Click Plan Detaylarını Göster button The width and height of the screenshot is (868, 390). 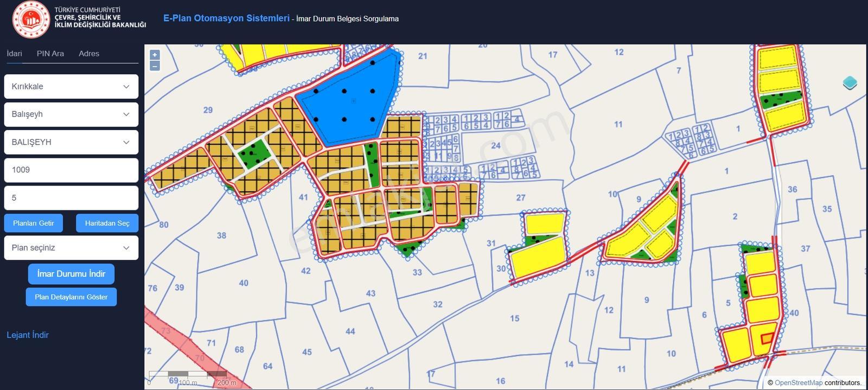pyautogui.click(x=71, y=297)
